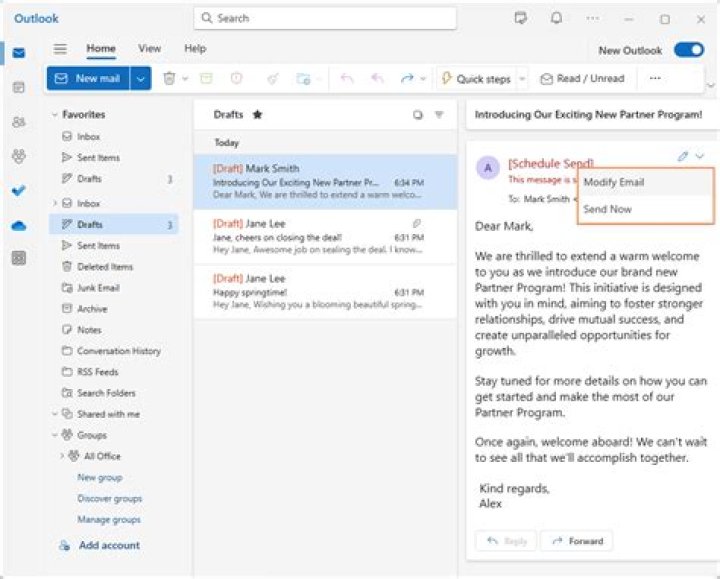720x579 pixels.
Task: Open the Forward options dropdown arrow
Action: (x=423, y=79)
